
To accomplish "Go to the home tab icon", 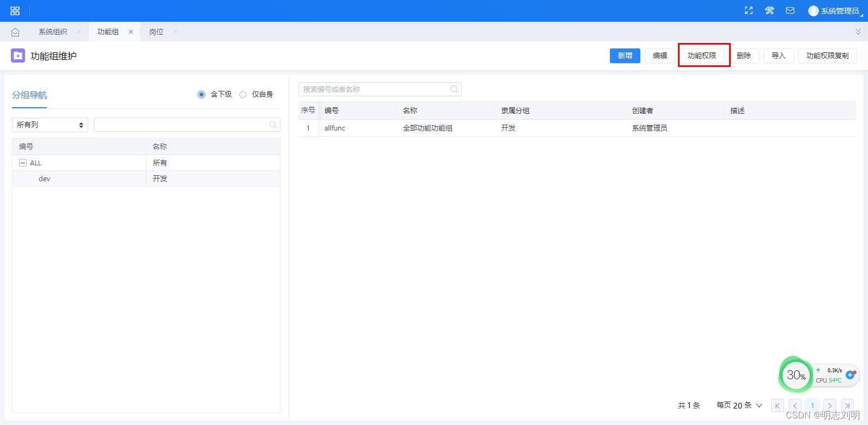I will [15, 32].
